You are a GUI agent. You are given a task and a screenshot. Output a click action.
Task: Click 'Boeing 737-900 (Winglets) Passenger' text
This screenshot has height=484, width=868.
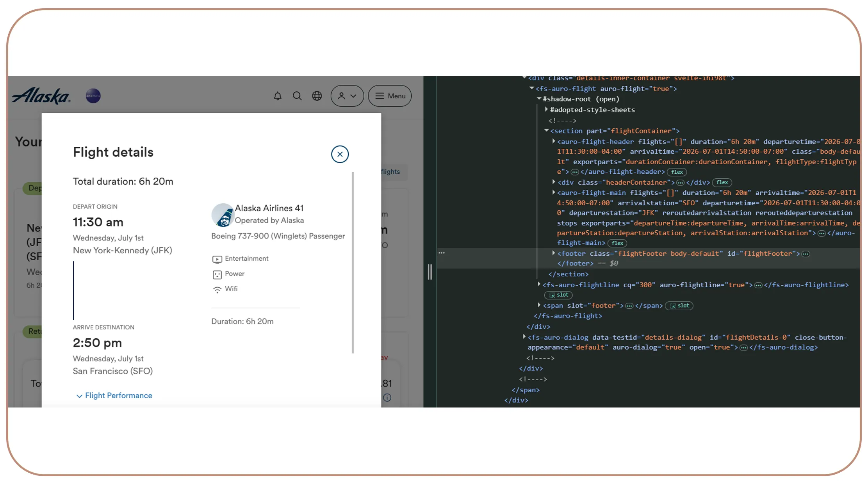[278, 236]
